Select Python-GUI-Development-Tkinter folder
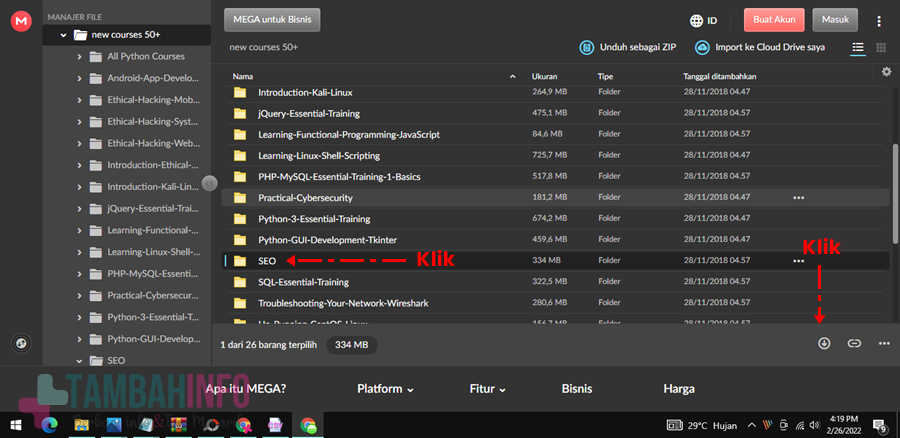The height and width of the screenshot is (438, 900). coord(555,240)
